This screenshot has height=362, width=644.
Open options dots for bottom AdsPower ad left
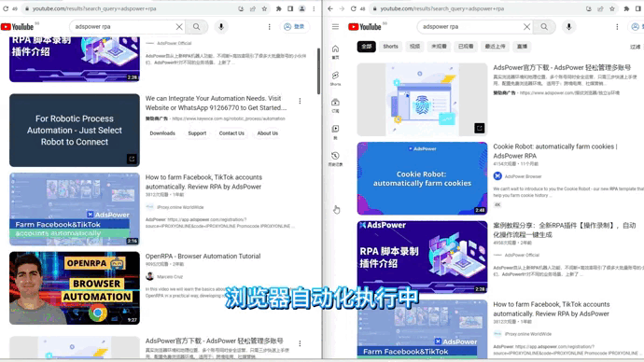[x=300, y=343]
